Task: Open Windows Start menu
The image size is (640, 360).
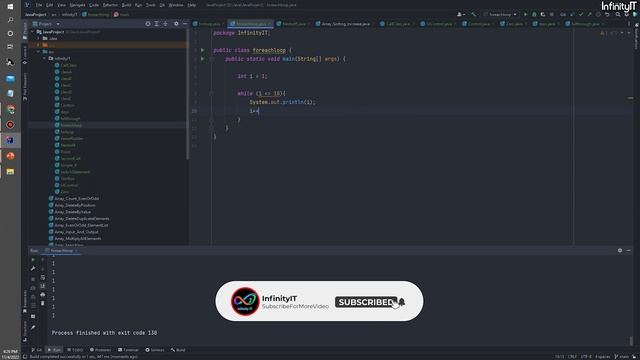Action: coord(10,6)
